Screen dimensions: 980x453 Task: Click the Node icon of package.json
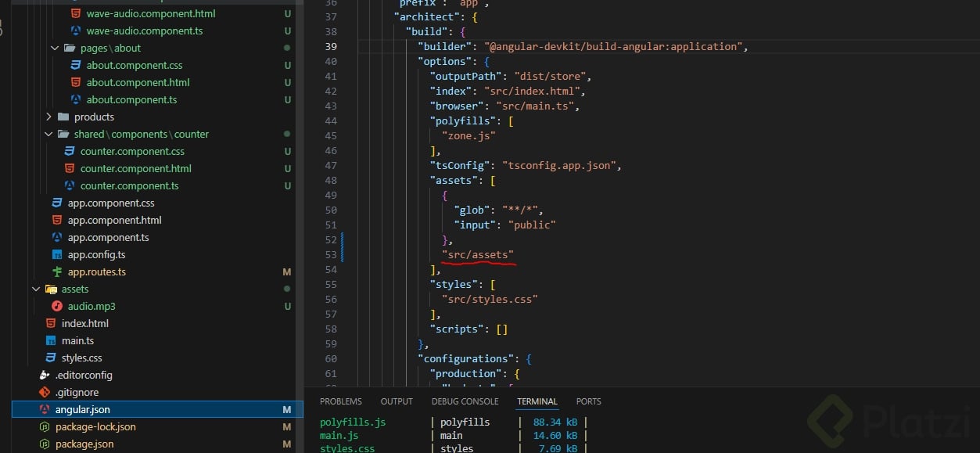[44, 444]
